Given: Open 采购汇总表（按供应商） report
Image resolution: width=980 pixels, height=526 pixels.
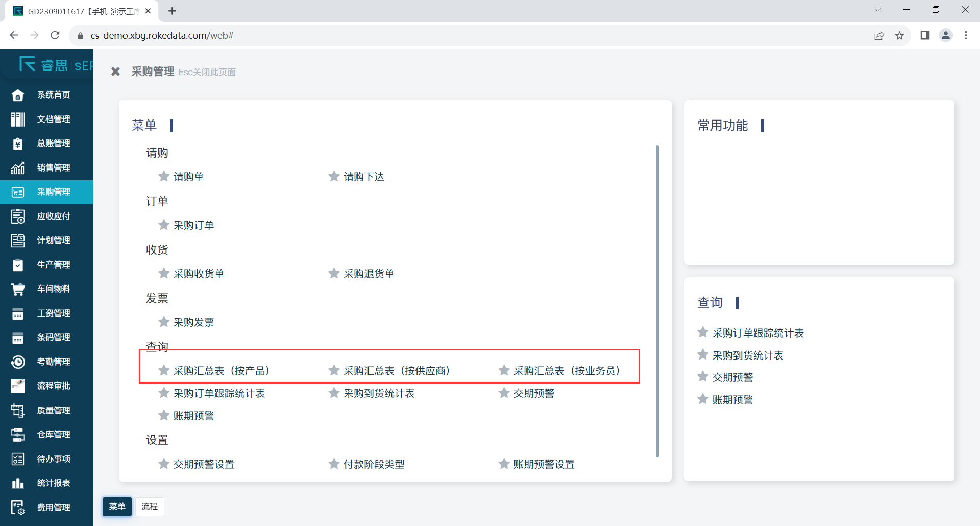Looking at the screenshot, I should [x=396, y=371].
